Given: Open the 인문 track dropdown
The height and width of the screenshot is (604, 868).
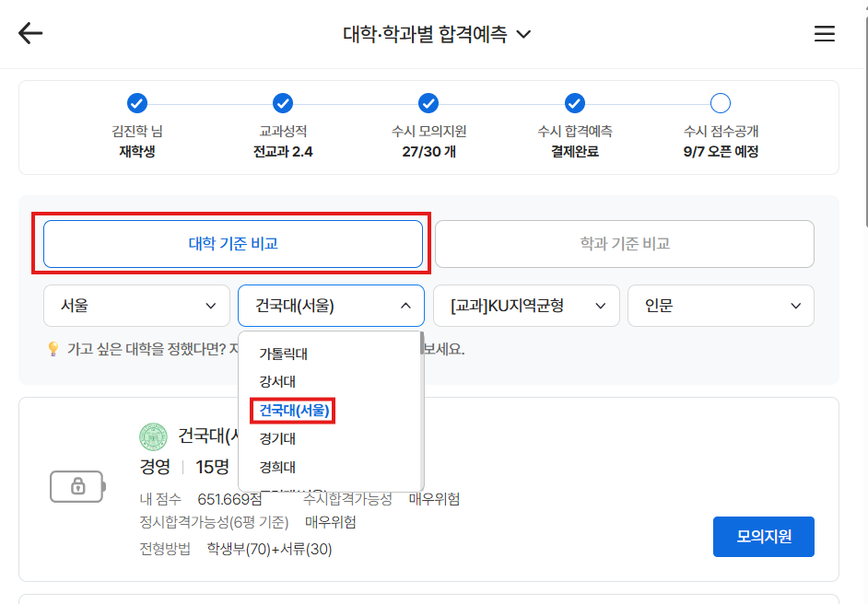Looking at the screenshot, I should [721, 306].
